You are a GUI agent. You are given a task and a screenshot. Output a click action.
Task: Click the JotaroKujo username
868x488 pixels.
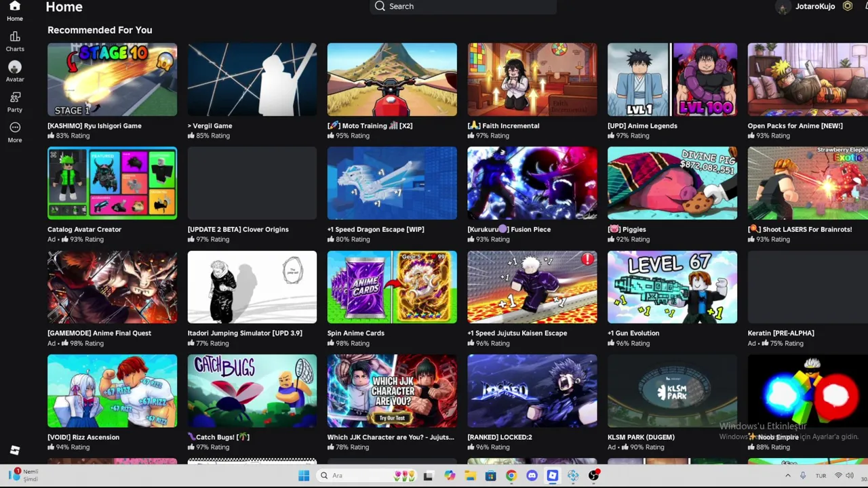click(815, 6)
